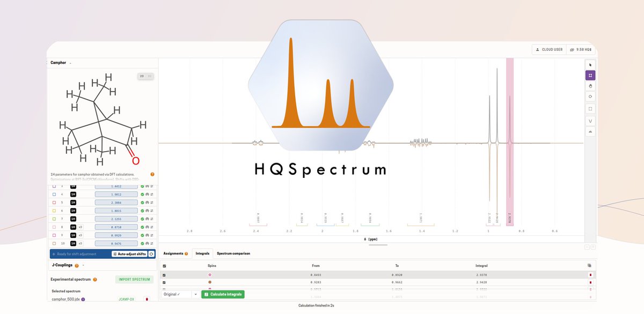Click the rectangle zoom icon in the toolbar
Viewport: 644px width, 314px height.
[x=590, y=108]
